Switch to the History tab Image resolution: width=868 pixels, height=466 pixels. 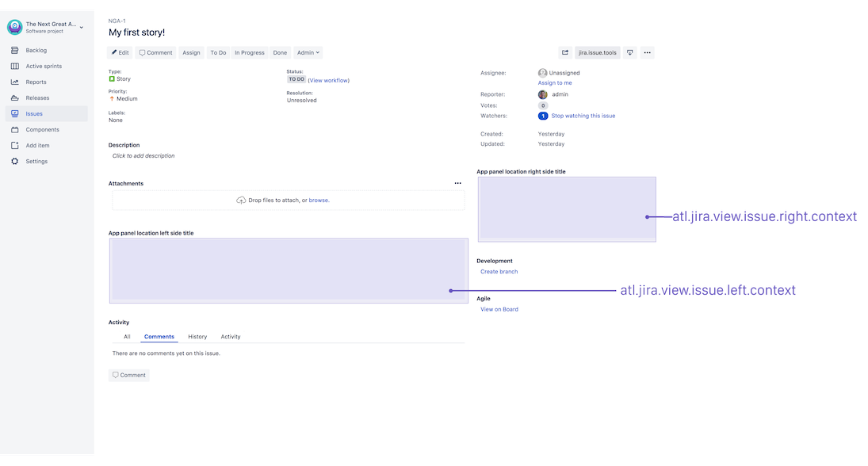pos(197,337)
